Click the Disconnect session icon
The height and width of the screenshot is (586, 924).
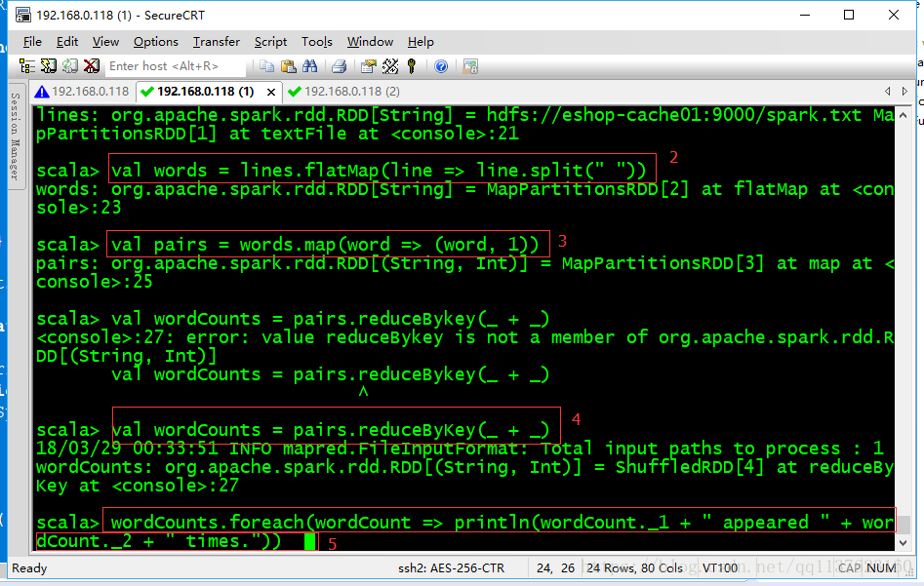pyautogui.click(x=92, y=66)
